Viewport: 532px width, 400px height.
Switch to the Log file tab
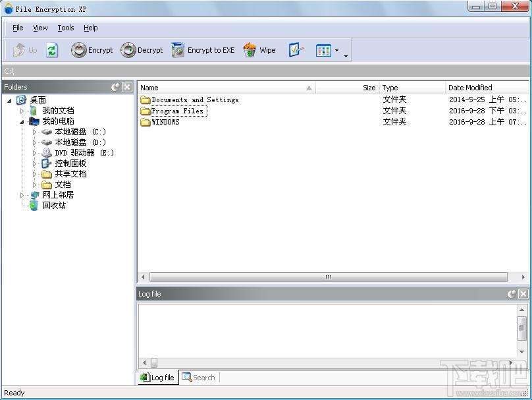158,377
